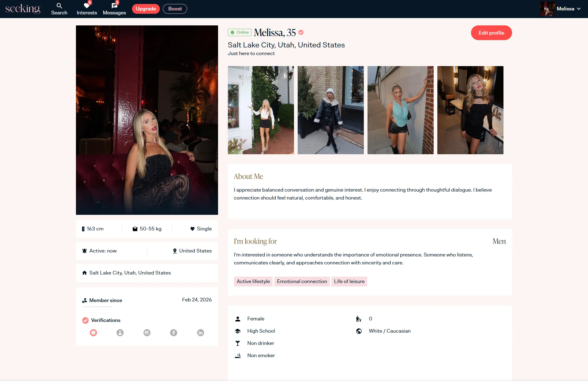
Task: Click the face scan verification badge
Action: [93, 333]
